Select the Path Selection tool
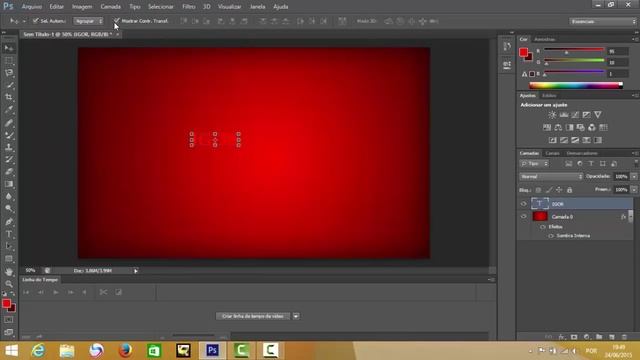 click(x=9, y=246)
